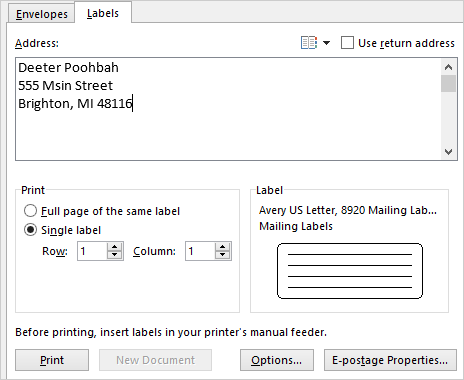Click the Print button
The image size is (464, 380).
point(52,360)
